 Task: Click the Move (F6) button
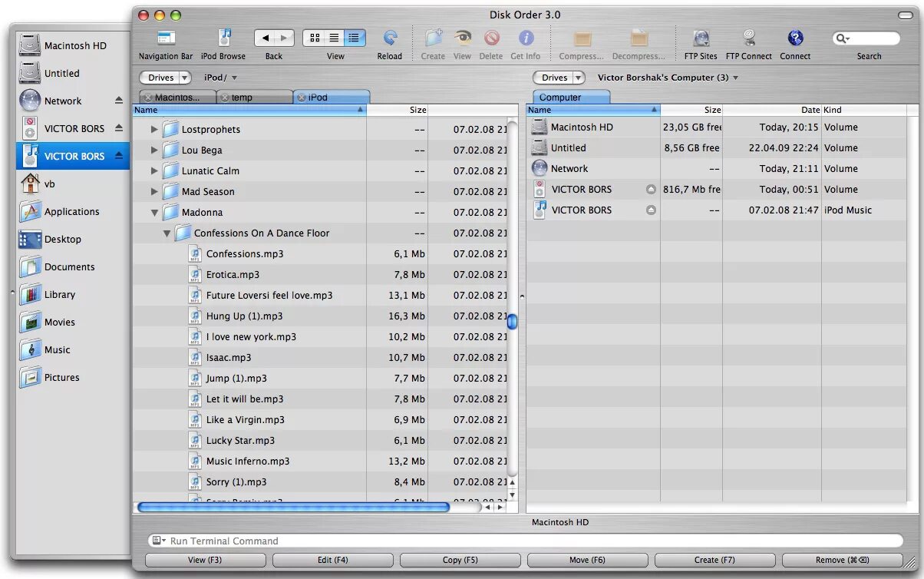click(586, 560)
